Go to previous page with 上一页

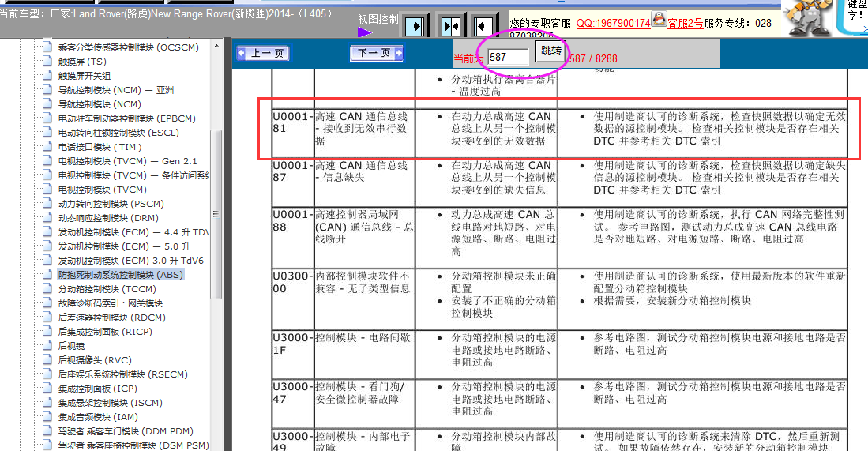coord(264,53)
